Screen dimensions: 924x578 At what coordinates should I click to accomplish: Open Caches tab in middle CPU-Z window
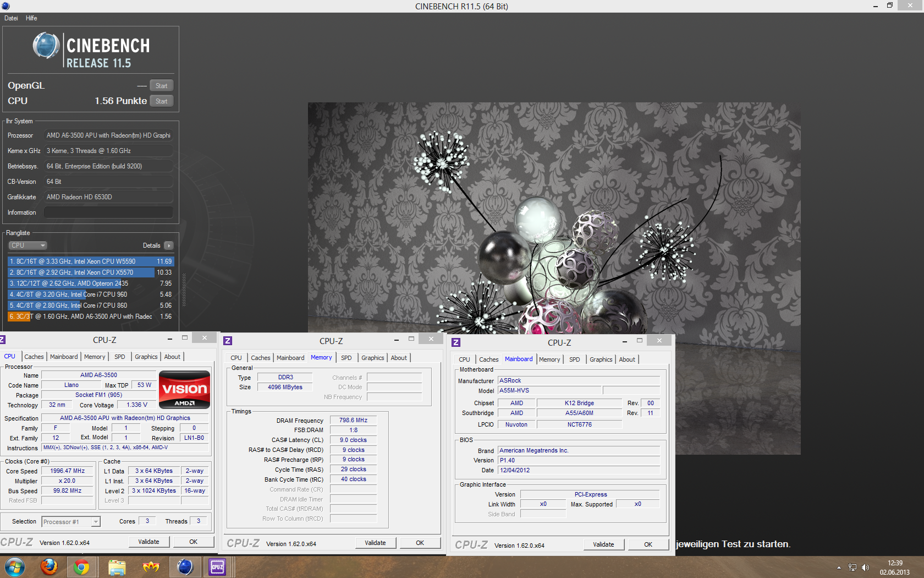click(260, 358)
